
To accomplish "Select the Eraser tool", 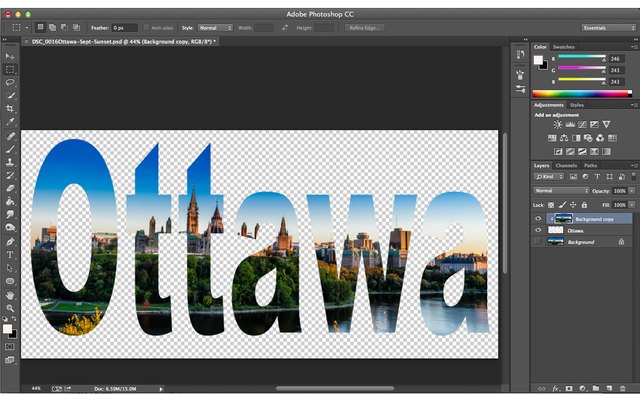I will 10,188.
